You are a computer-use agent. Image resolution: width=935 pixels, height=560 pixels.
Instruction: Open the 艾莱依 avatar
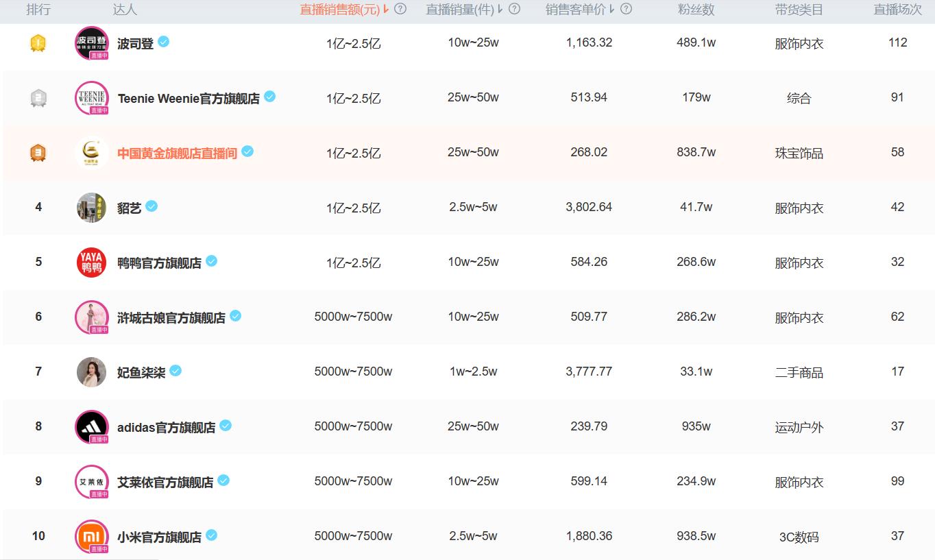pyautogui.click(x=92, y=482)
